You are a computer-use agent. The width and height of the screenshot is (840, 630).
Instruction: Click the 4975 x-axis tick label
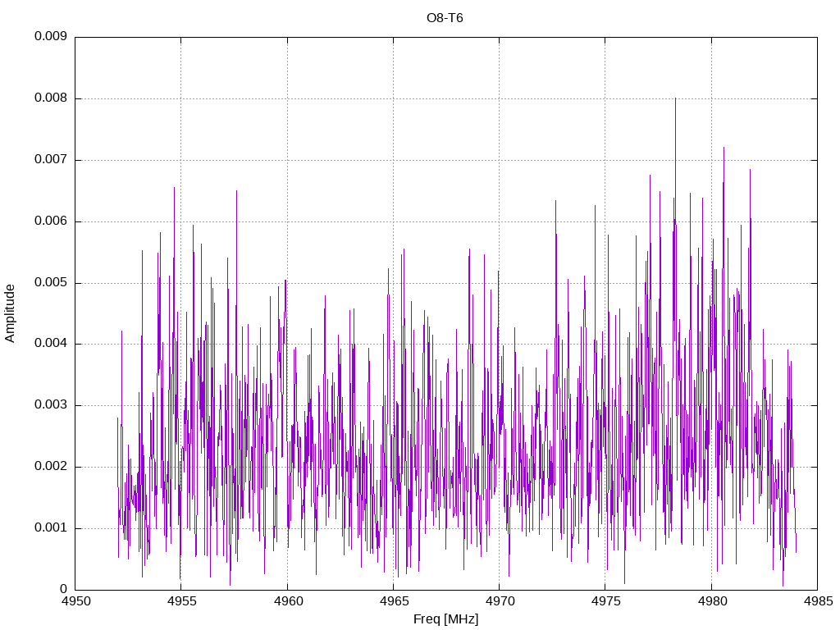click(x=605, y=601)
